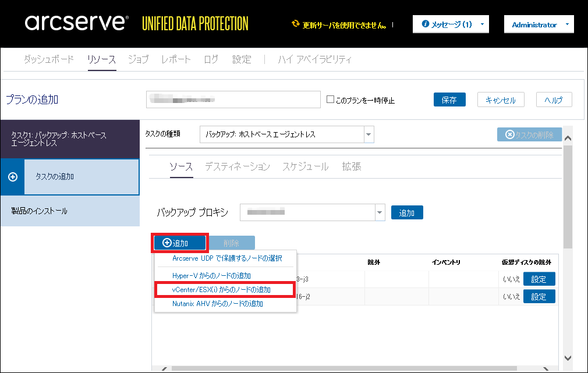Switch to the デスティネーション tab
588x373 pixels.
point(237,166)
